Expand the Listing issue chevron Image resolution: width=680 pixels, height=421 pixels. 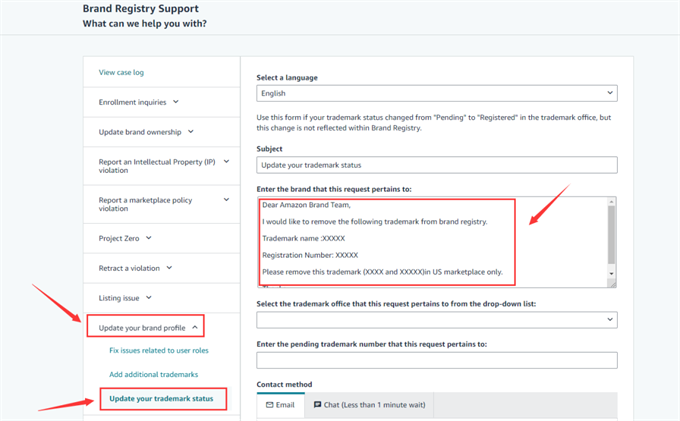(149, 298)
